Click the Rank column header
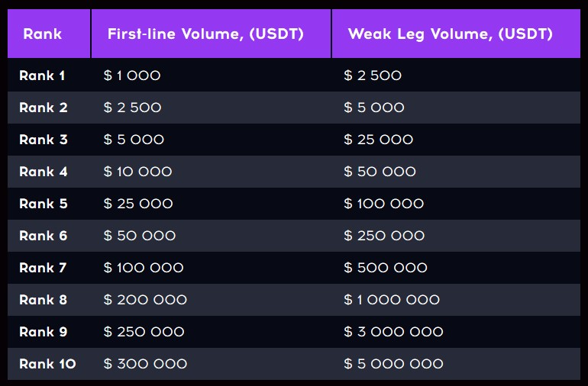 pyautogui.click(x=42, y=34)
